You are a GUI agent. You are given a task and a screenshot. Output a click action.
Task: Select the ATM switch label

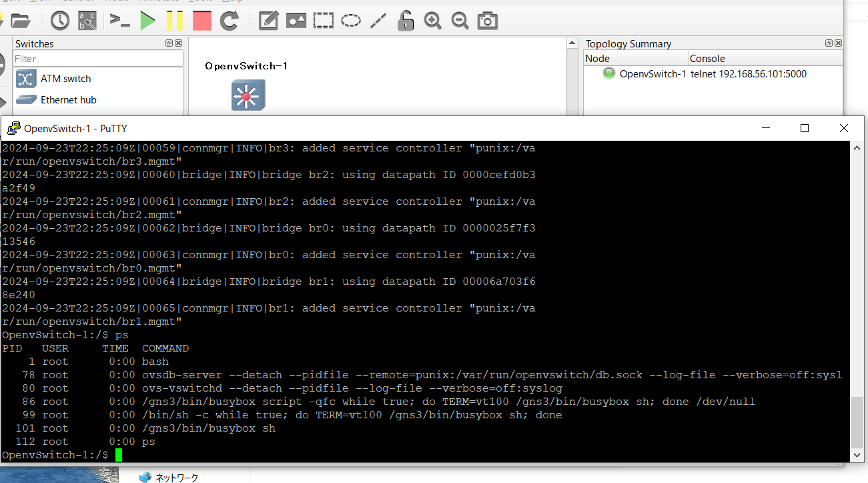coord(65,79)
